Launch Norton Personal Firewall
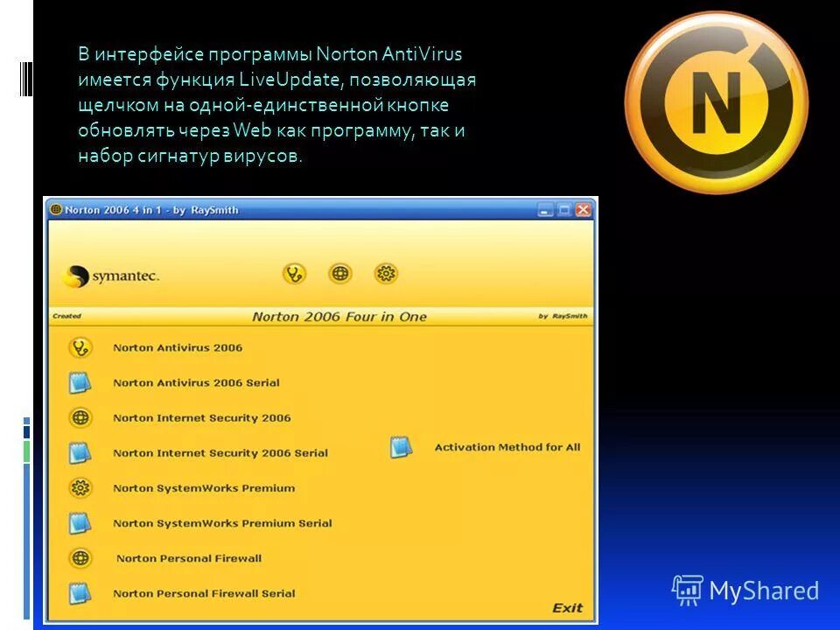Viewport: 840px width, 630px height. pyautogui.click(x=189, y=558)
